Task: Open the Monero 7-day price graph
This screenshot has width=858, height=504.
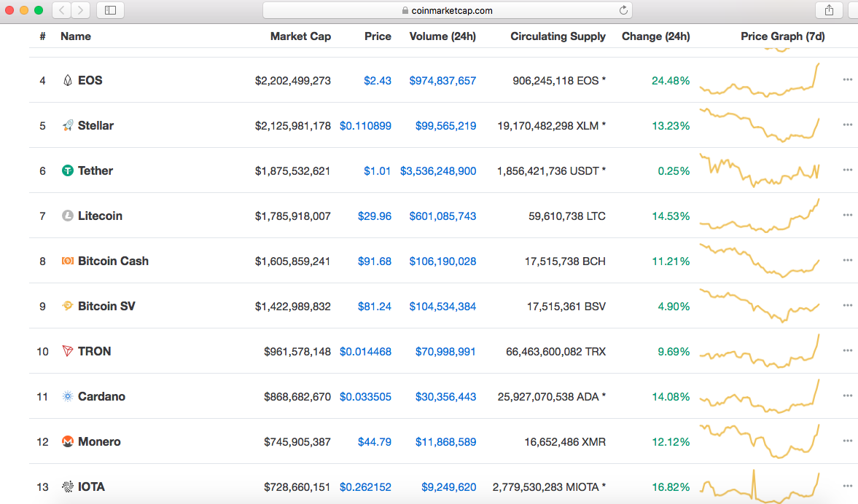Action: click(760, 441)
